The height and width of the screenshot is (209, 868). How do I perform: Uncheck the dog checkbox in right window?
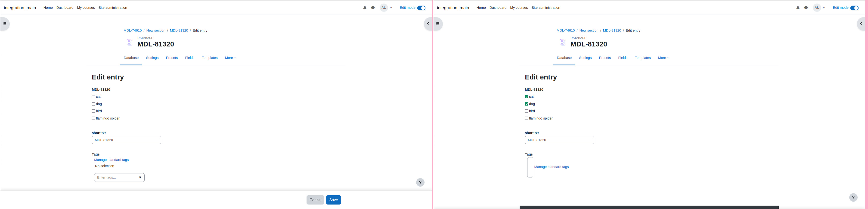pos(526,104)
